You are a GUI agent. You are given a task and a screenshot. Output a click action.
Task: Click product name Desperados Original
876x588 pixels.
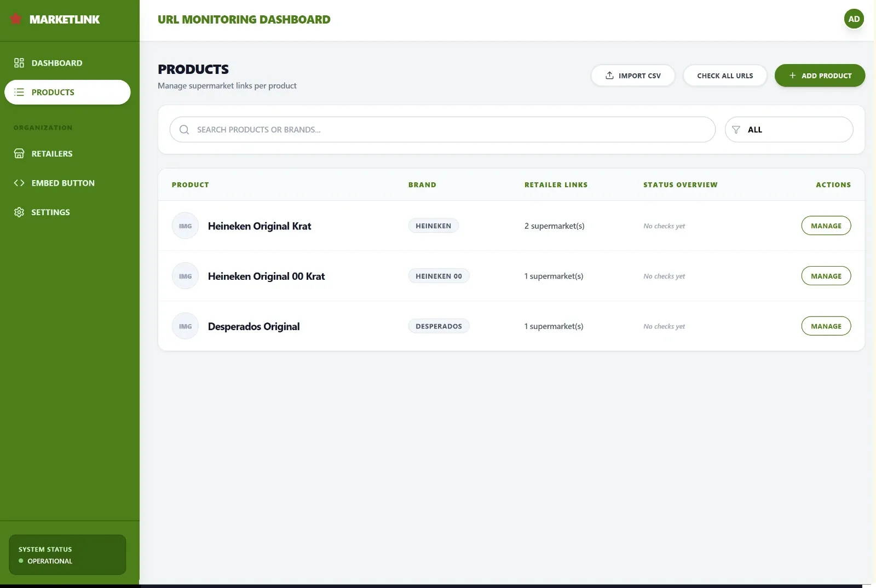coord(254,327)
